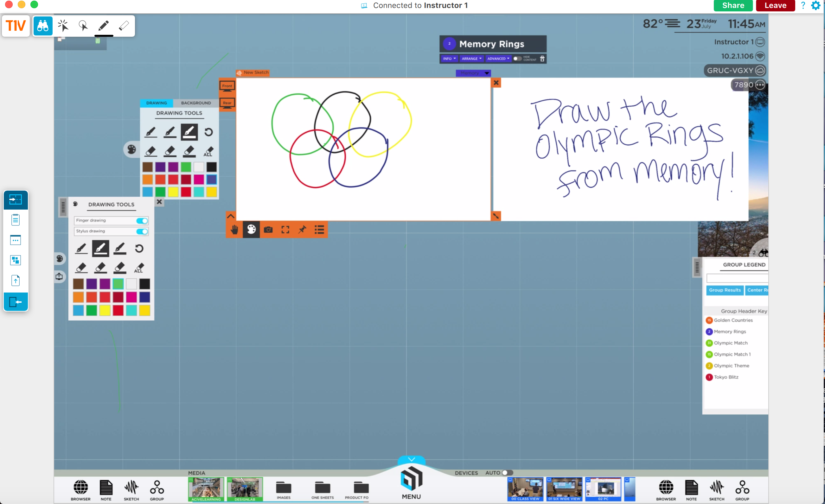This screenshot has height=504, width=825.
Task: Open the IMAGES media folder
Action: pyautogui.click(x=284, y=490)
